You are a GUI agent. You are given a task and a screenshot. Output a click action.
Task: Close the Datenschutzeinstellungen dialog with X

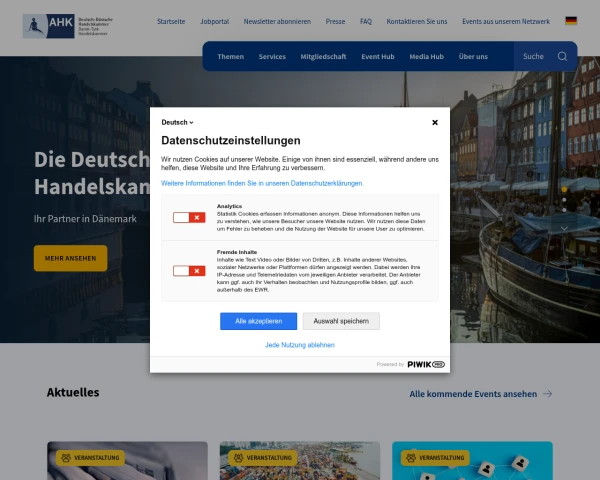[434, 122]
